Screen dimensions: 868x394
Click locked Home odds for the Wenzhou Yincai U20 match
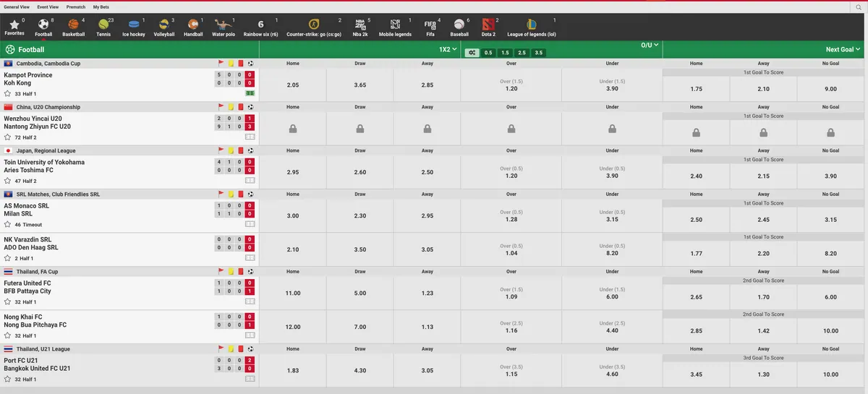tap(293, 129)
